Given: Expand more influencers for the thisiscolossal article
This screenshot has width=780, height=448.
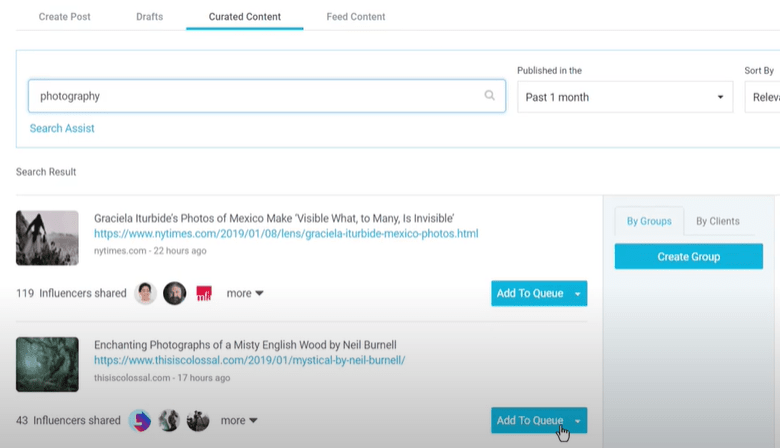Looking at the screenshot, I should pos(239,421).
